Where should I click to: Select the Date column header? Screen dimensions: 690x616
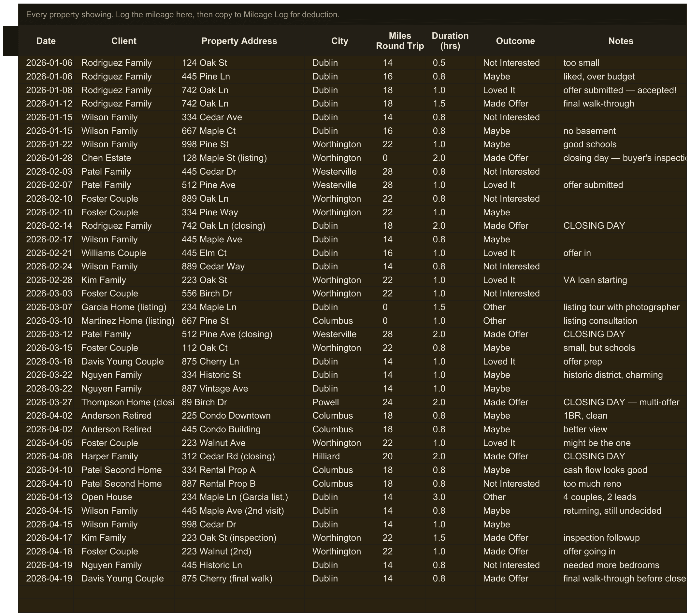click(46, 41)
